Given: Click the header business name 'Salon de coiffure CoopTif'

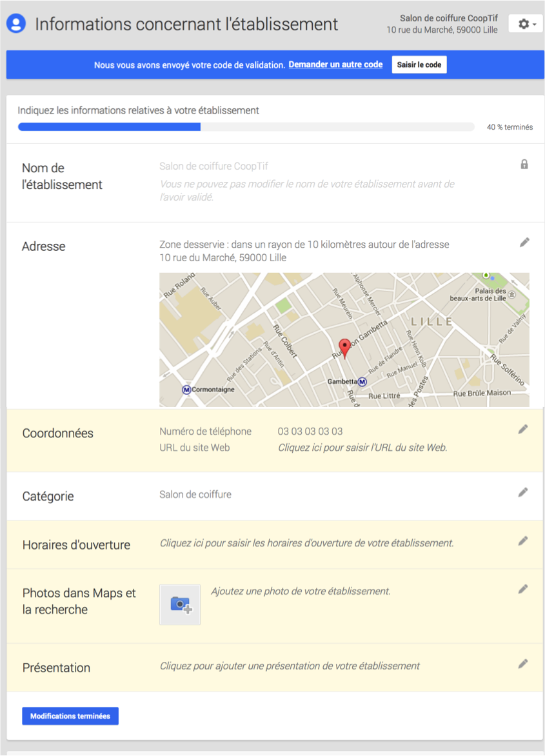Looking at the screenshot, I should (x=449, y=18).
